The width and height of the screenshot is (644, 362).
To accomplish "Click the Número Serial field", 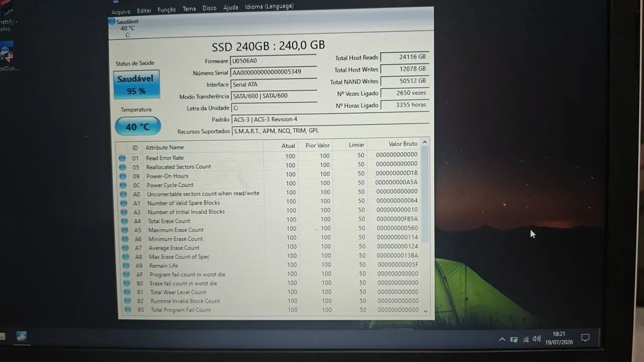I will [x=273, y=72].
